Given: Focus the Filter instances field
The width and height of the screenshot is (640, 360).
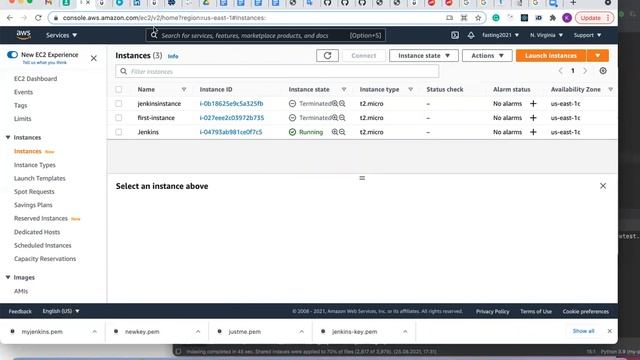Looking at the screenshot, I should pyautogui.click(x=277, y=71).
